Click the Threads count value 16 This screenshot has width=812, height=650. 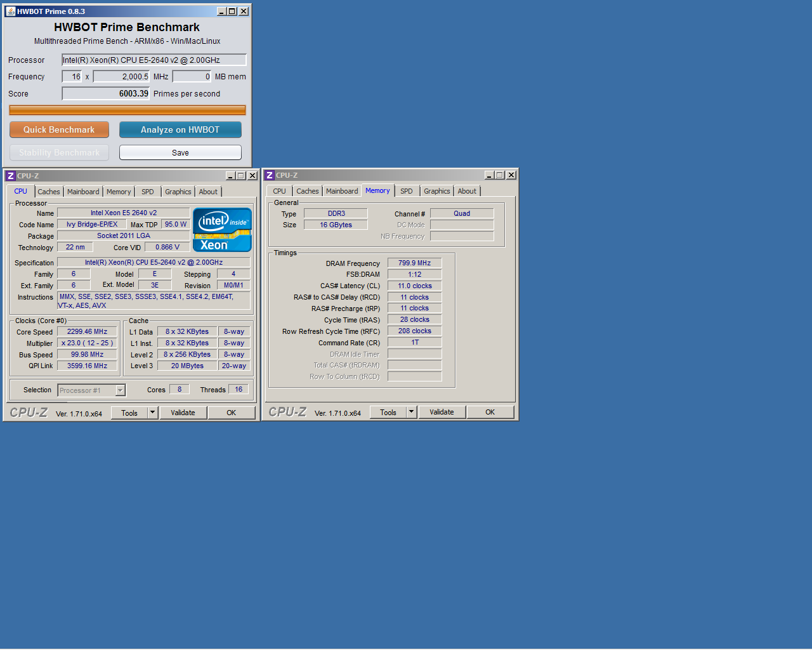coord(239,389)
